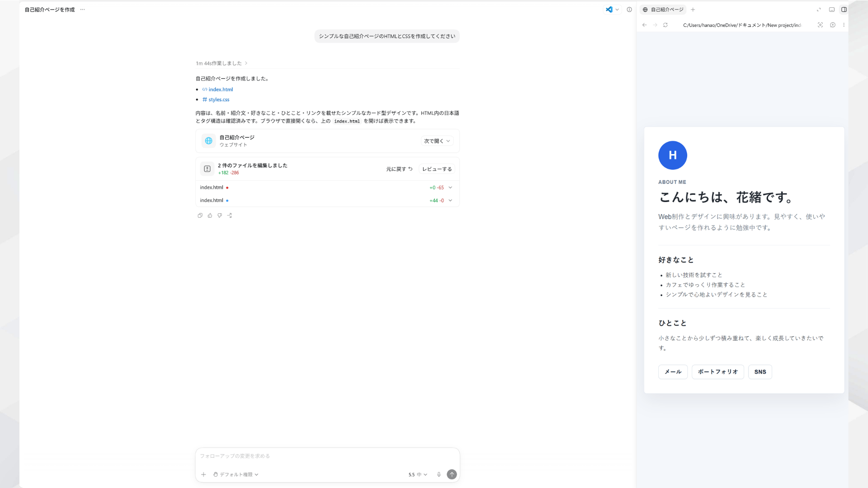Expand the 1m 44s作業しました work log
The width and height of the screenshot is (868, 488).
click(222, 63)
